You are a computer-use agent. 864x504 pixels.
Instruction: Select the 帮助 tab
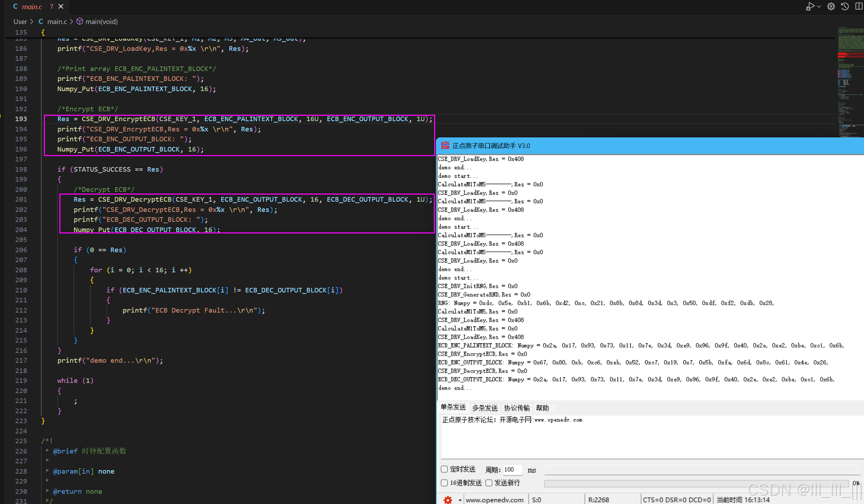(542, 408)
